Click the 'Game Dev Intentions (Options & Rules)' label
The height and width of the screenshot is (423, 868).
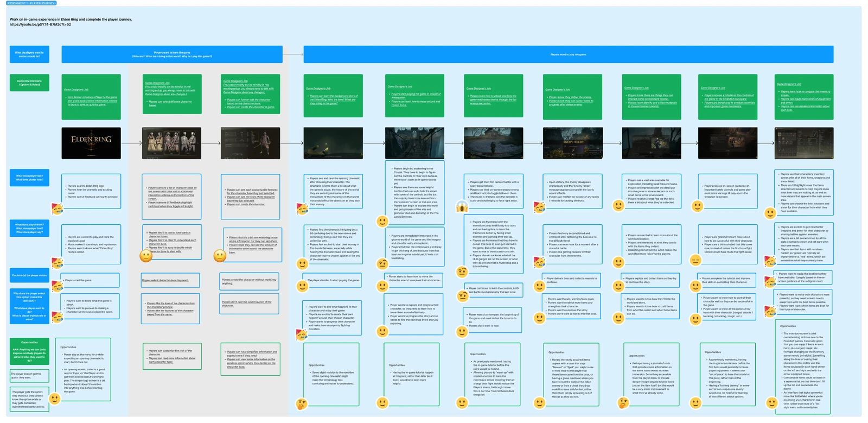point(29,83)
